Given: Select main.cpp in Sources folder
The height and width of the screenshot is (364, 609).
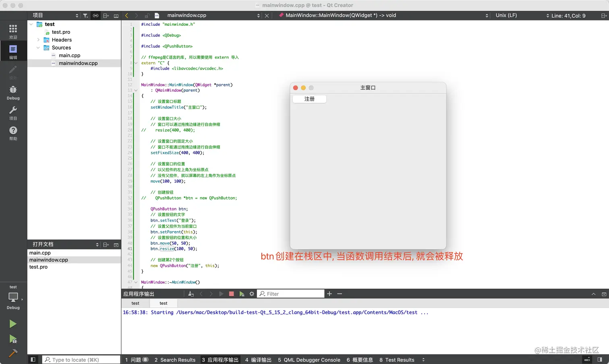Looking at the screenshot, I should point(69,56).
